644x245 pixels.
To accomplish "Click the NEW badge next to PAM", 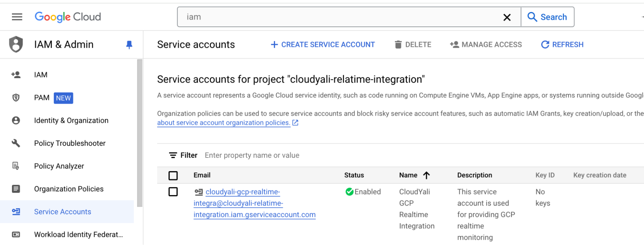I will click(x=63, y=98).
